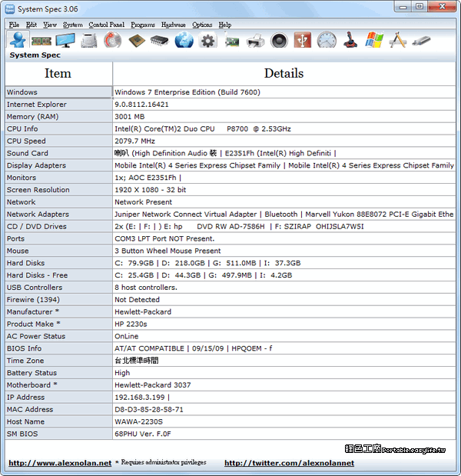Screen dimensions: 461x476
Task: Select the BIOS Info row label
Action: pos(58,348)
